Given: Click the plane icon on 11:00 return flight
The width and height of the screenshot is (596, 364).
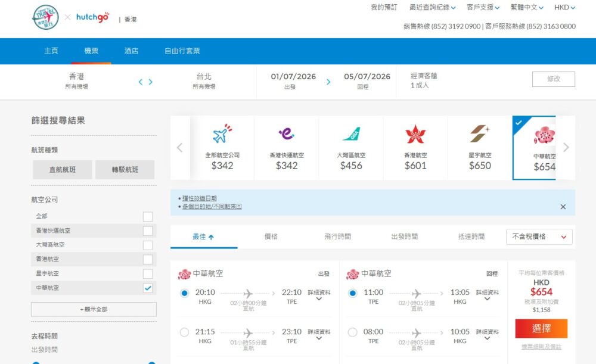Looking at the screenshot, I should point(416,293).
